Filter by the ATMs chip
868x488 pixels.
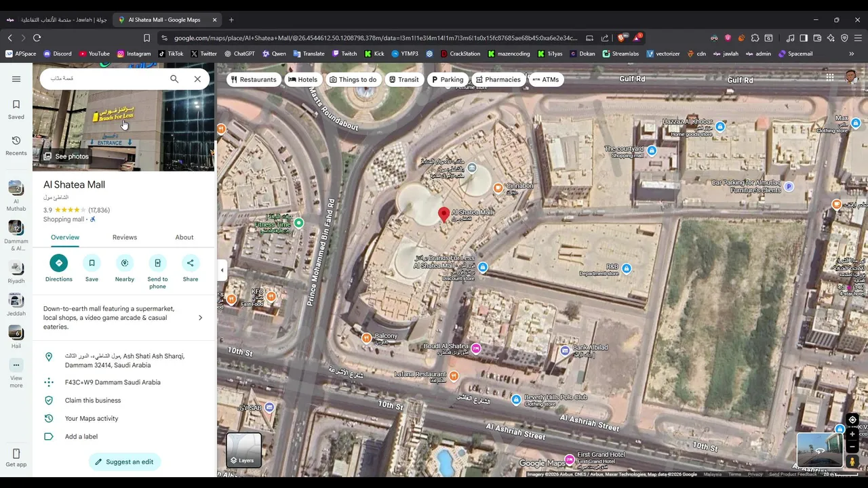[x=546, y=79]
